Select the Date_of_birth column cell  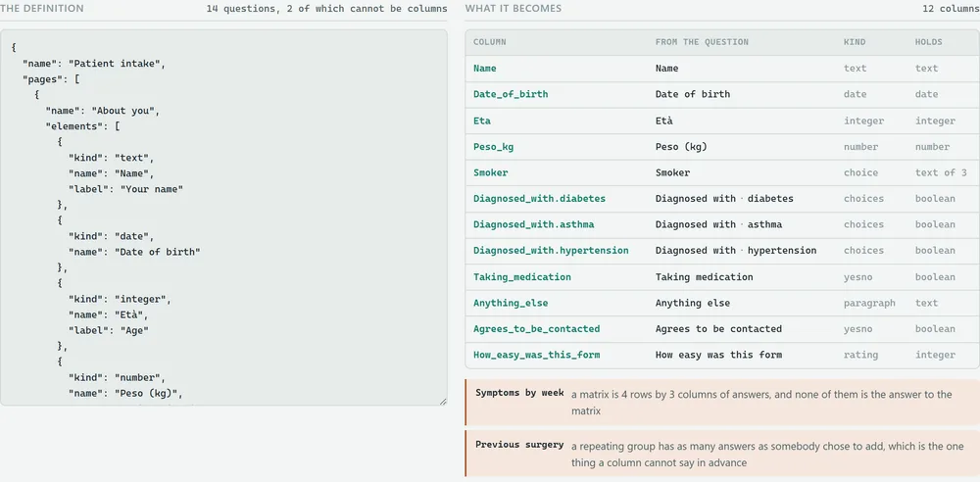pos(511,94)
